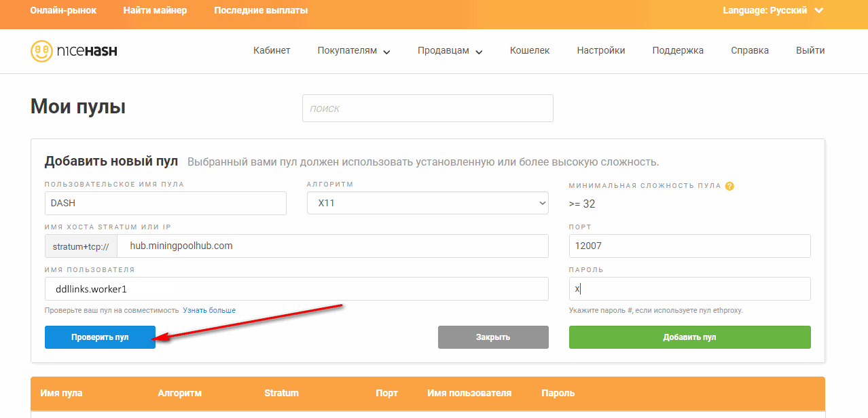This screenshot has width=868, height=418.
Task: Click the Проверить пул button
Action: [100, 337]
